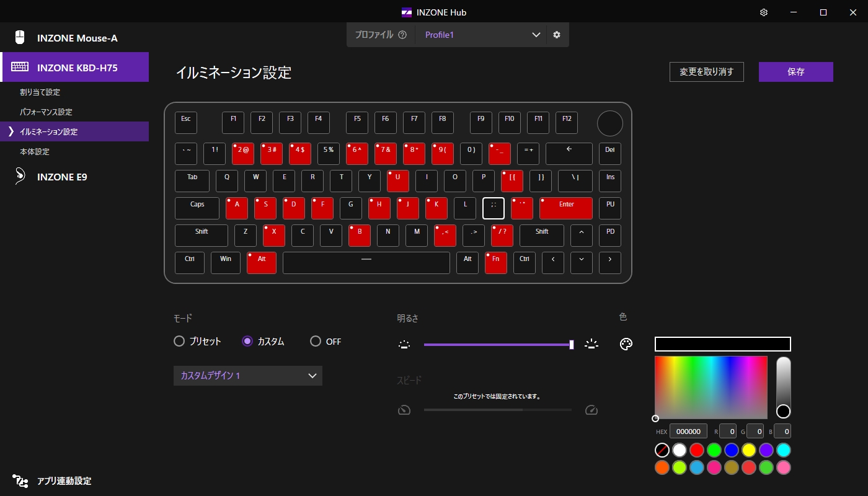This screenshot has width=868, height=496.
Task: Select the OFF mode radio button
Action: tap(316, 341)
